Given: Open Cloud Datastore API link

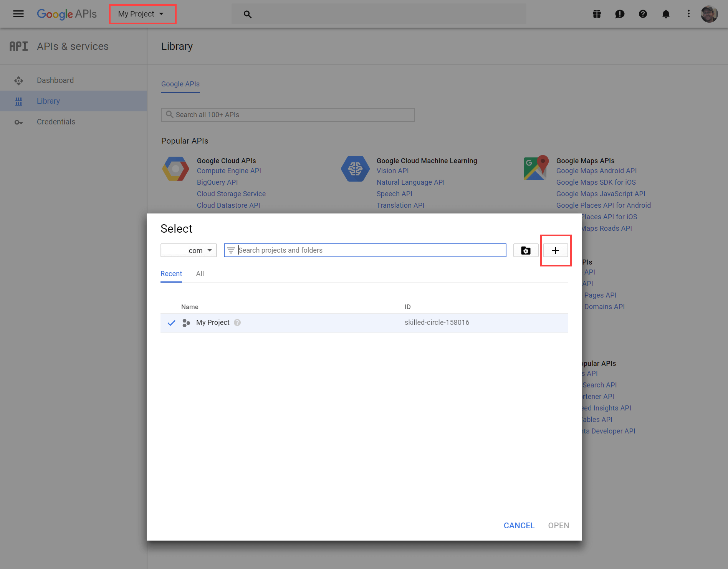Looking at the screenshot, I should [x=228, y=205].
